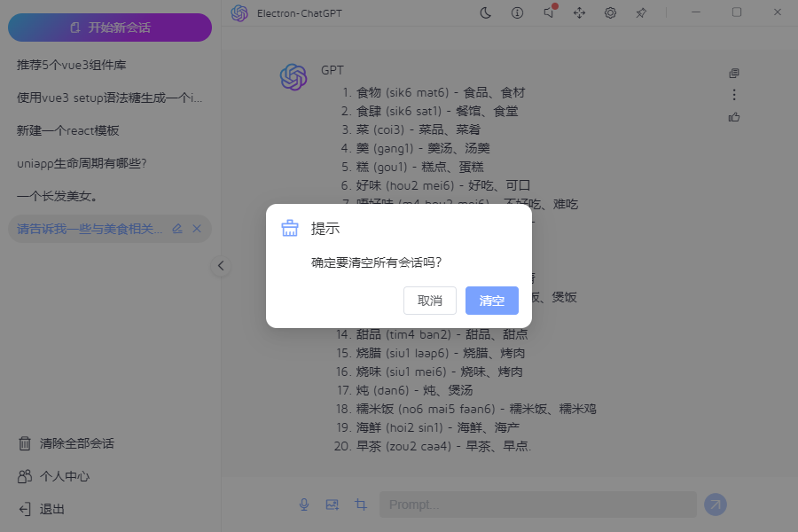Screen dimensions: 798x532
Task: Open conversation 新建一个react模板
Action: point(110,131)
